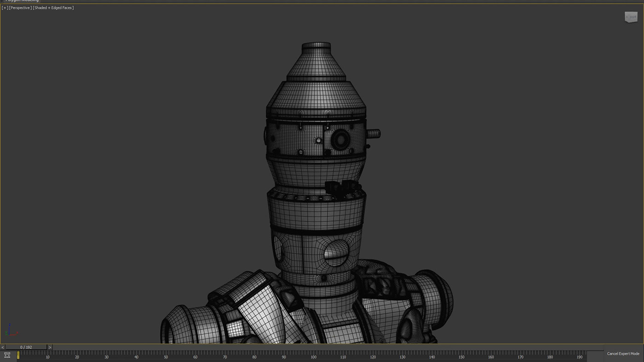Click frame 100 on the track bar

click(313, 357)
